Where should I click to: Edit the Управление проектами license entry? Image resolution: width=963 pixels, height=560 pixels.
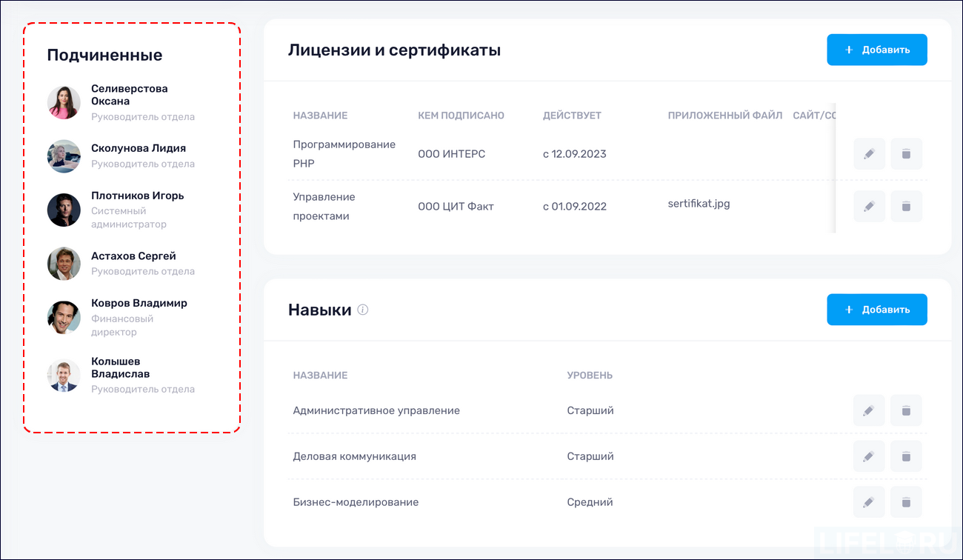pos(869,206)
